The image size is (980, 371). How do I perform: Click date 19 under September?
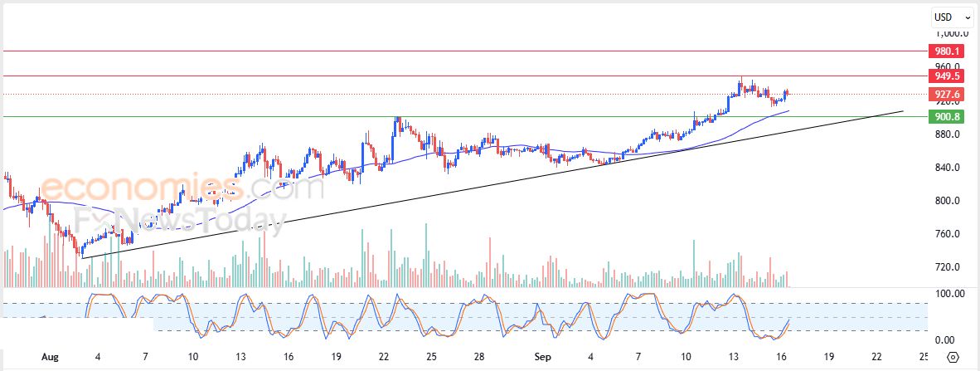click(829, 357)
